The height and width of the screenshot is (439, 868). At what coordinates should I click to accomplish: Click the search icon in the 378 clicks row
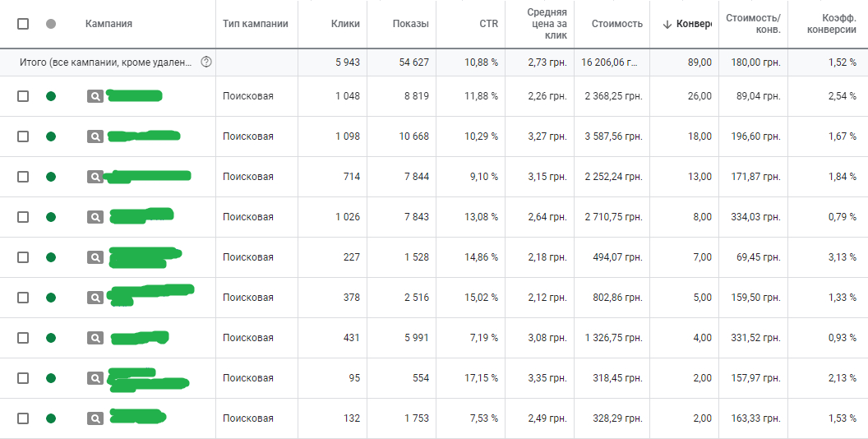(x=95, y=298)
